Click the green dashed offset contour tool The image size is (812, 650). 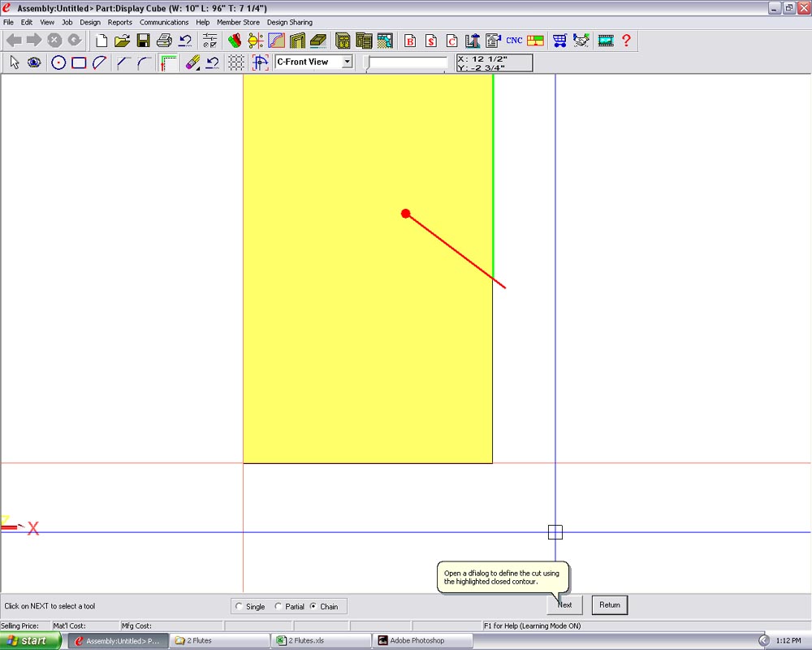click(x=168, y=63)
